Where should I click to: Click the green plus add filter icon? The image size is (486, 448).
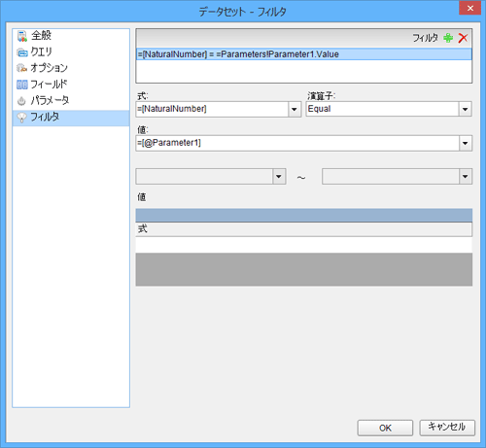[x=448, y=38]
